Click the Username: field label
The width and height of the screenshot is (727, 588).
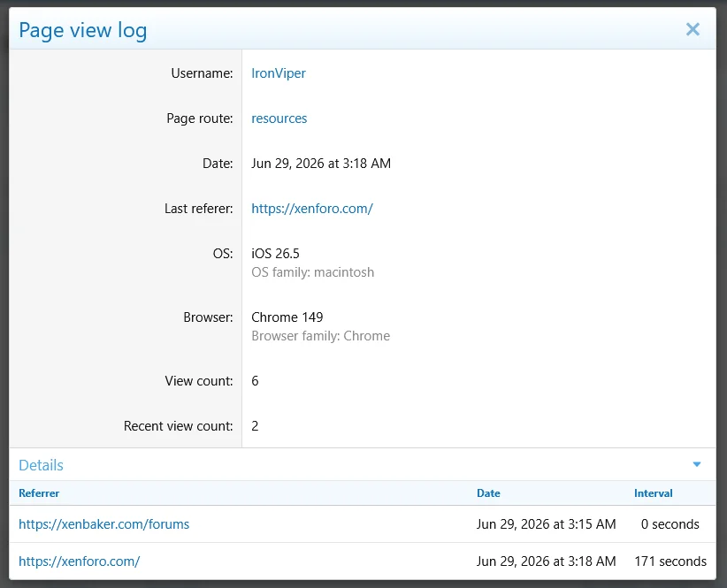[x=202, y=73]
